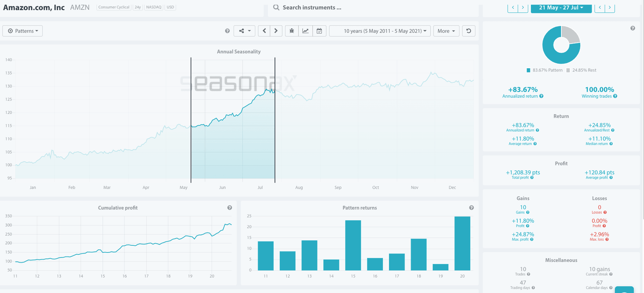644x293 pixels.
Task: Toggle the 83.67% Pattern legend entry
Action: [x=544, y=70]
